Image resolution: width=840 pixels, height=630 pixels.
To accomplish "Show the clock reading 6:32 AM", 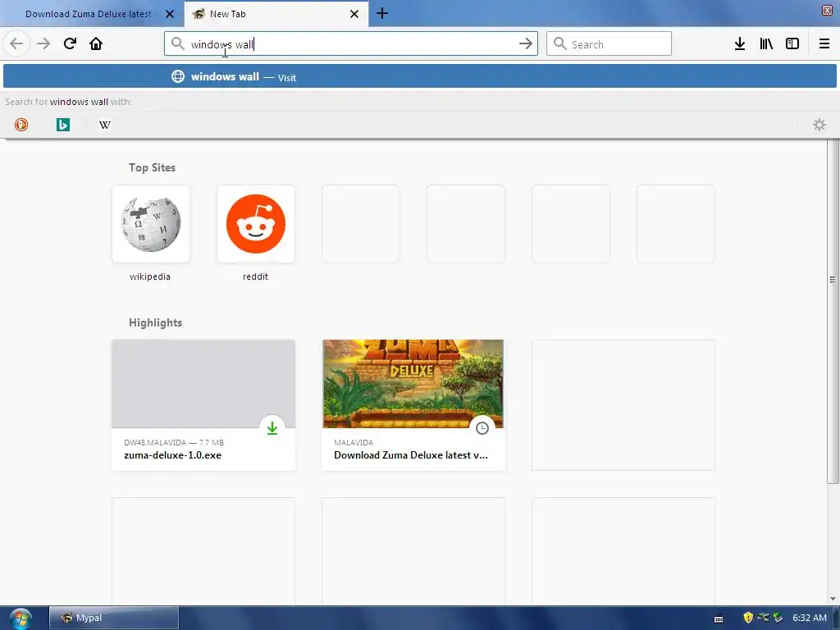I will coord(810,618).
